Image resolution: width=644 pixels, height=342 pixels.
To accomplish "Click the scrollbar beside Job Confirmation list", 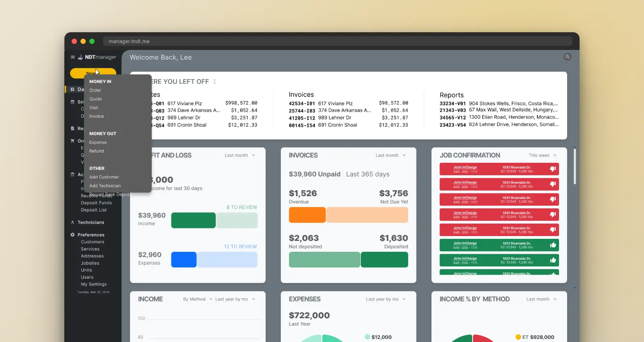I will (x=575, y=166).
